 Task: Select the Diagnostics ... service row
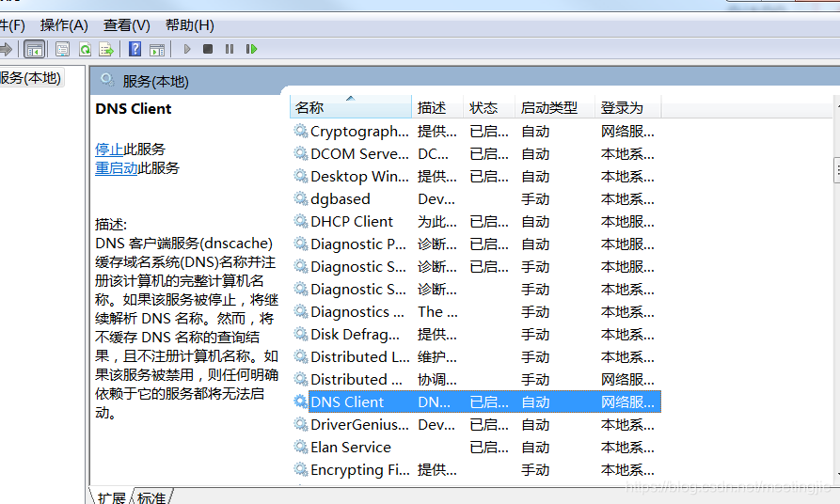click(476, 311)
